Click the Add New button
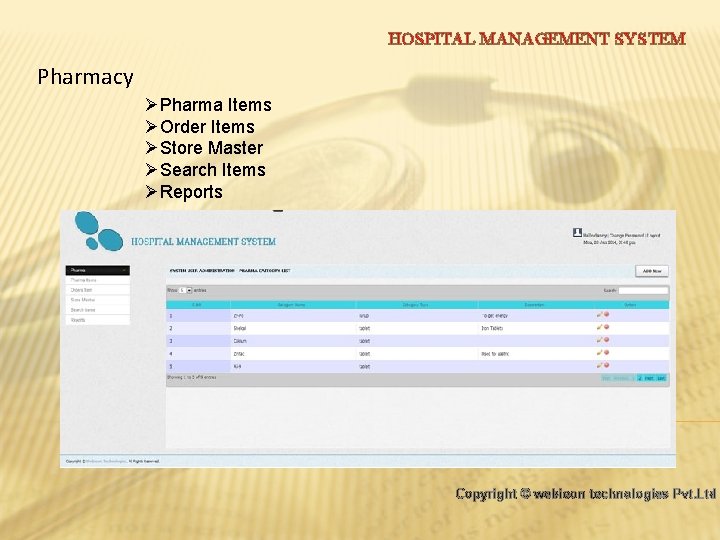 tap(652, 271)
